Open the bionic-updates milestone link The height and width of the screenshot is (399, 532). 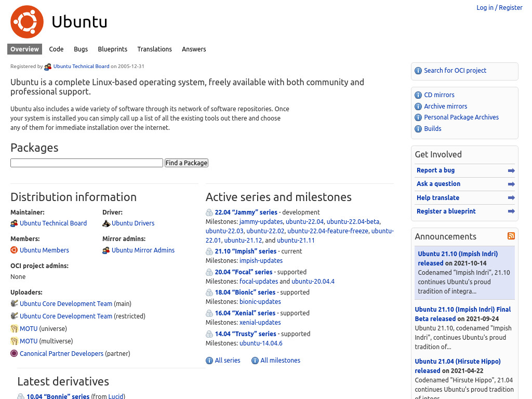pyautogui.click(x=260, y=302)
